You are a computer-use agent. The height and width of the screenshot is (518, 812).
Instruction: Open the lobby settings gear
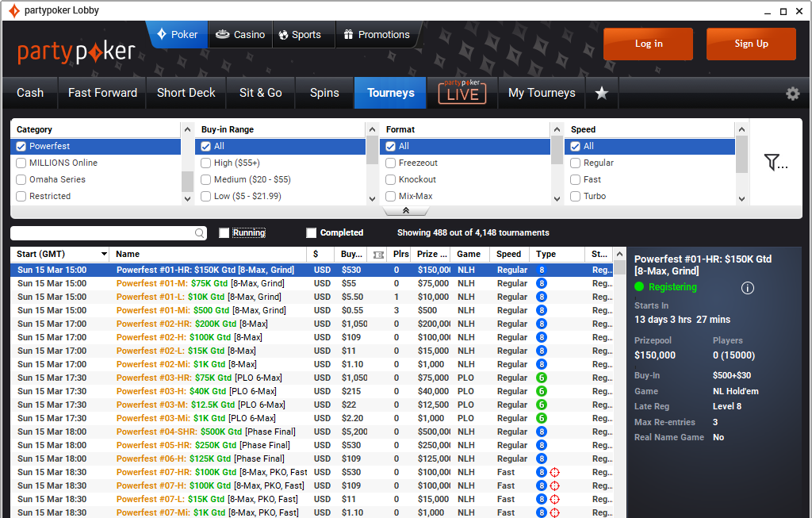tap(792, 94)
